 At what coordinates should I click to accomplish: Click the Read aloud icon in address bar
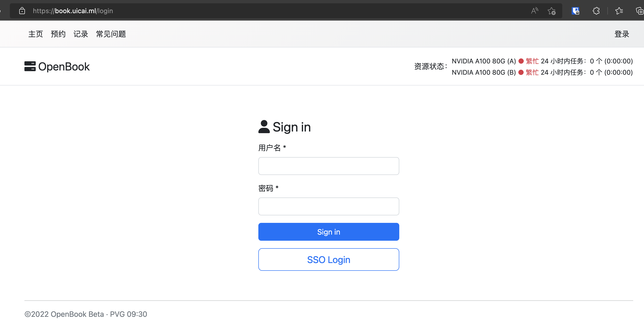pyautogui.click(x=535, y=11)
